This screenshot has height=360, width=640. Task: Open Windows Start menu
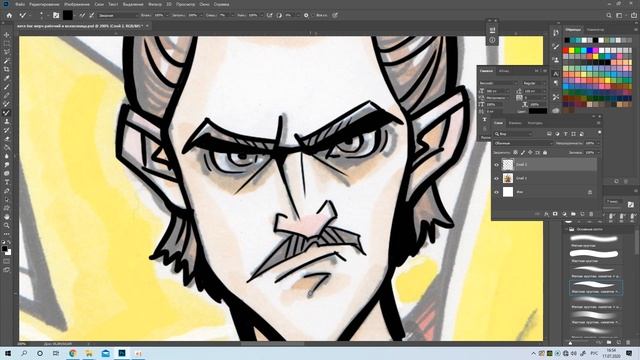point(7,353)
